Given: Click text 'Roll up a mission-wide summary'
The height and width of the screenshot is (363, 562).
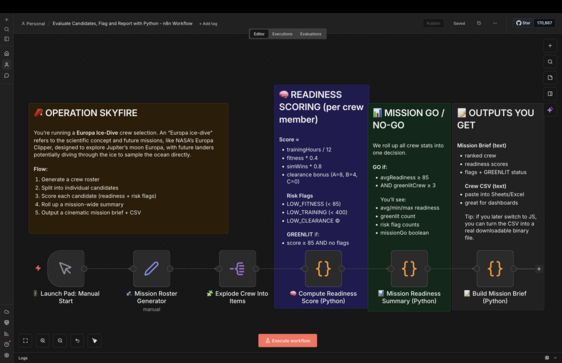Looking at the screenshot, I should (82, 204).
